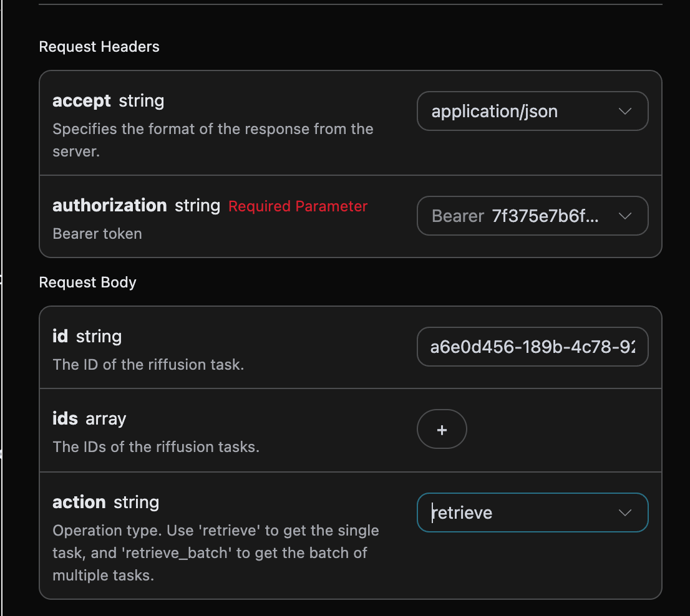The width and height of the screenshot is (690, 616).
Task: Click the Request Body section heading
Action: click(x=87, y=282)
